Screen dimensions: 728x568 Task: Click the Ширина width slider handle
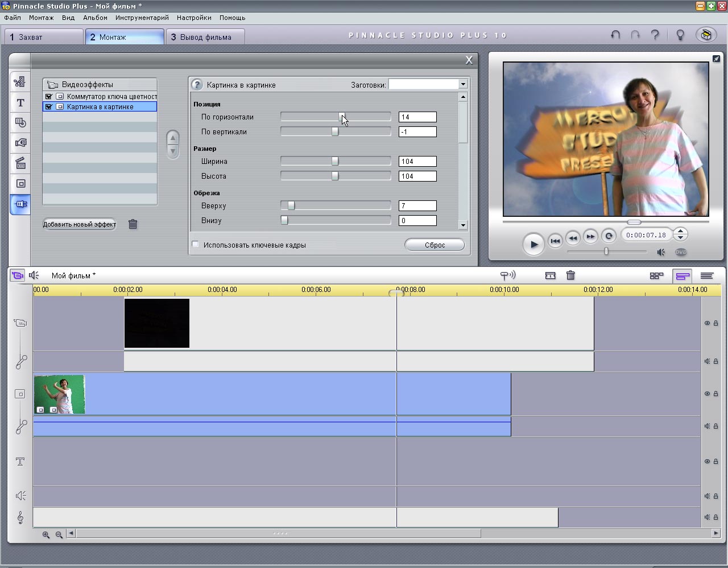click(335, 162)
